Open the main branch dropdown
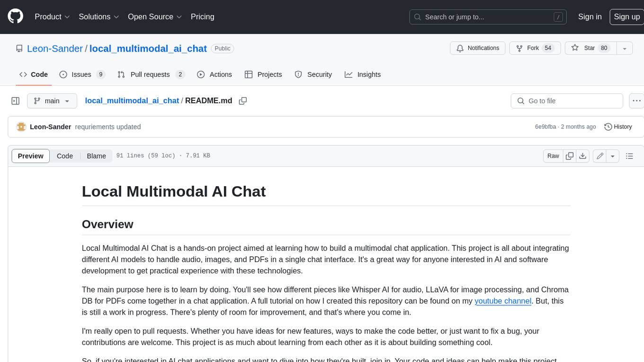The image size is (644, 362). click(52, 101)
